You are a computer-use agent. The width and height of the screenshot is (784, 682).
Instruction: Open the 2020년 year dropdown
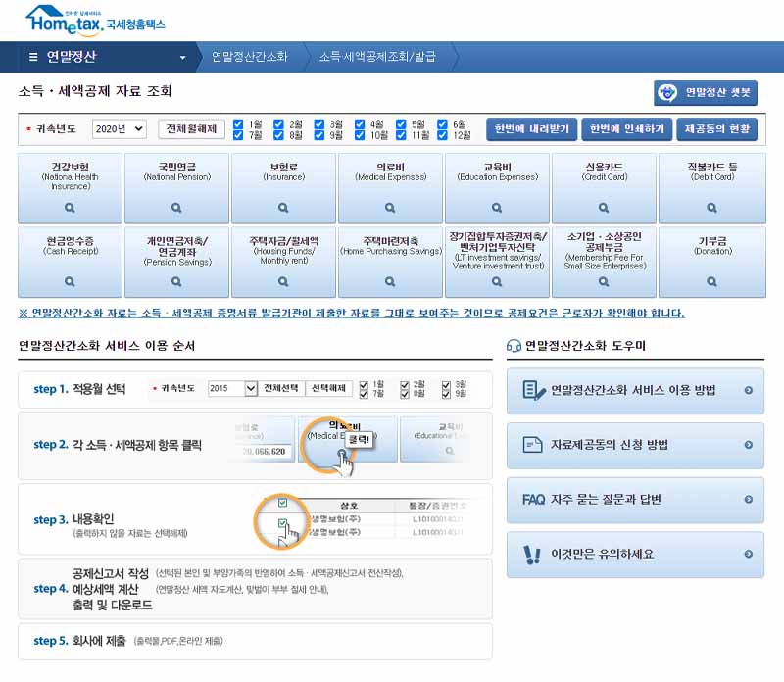pos(119,129)
